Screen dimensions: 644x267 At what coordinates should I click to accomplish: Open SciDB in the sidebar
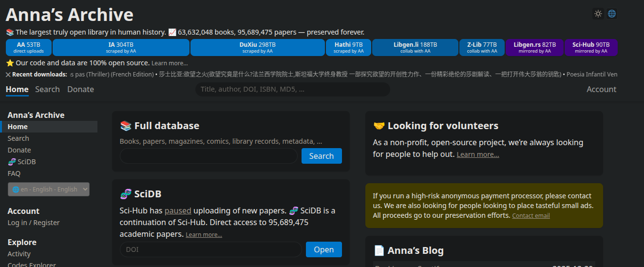22,162
